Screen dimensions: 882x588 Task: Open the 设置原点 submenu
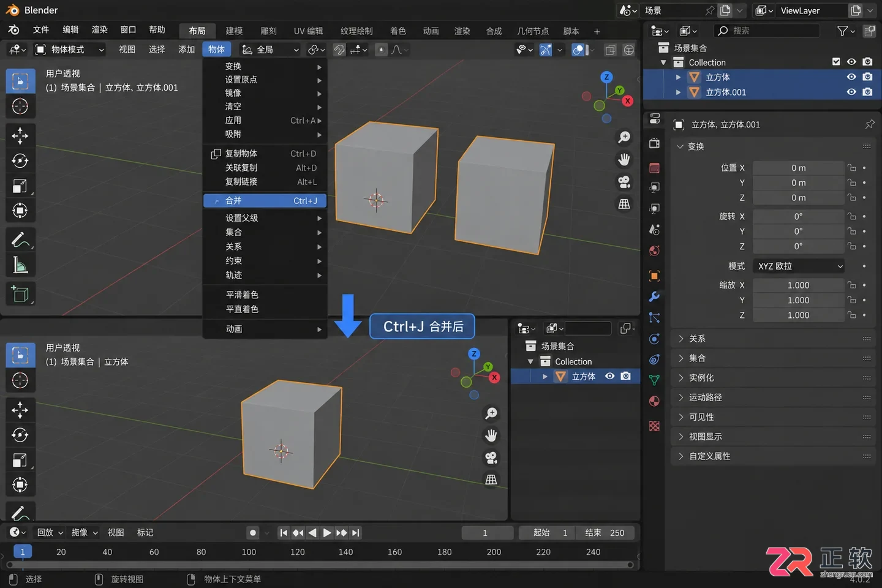(265, 80)
